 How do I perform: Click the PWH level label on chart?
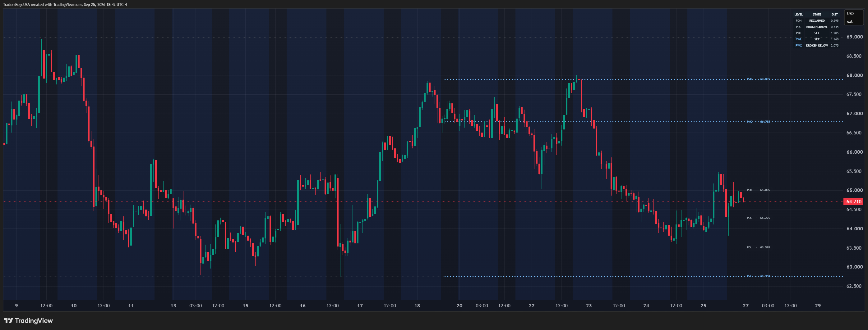tap(758, 79)
